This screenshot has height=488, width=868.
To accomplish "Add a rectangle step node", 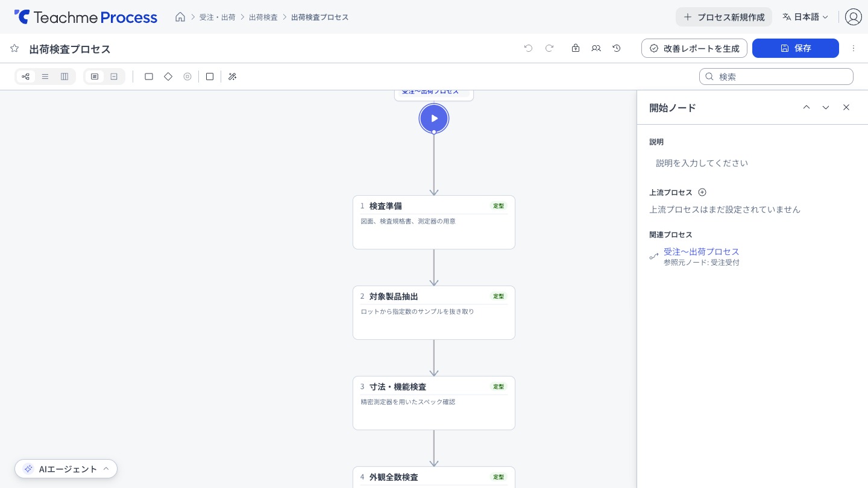I will click(149, 77).
